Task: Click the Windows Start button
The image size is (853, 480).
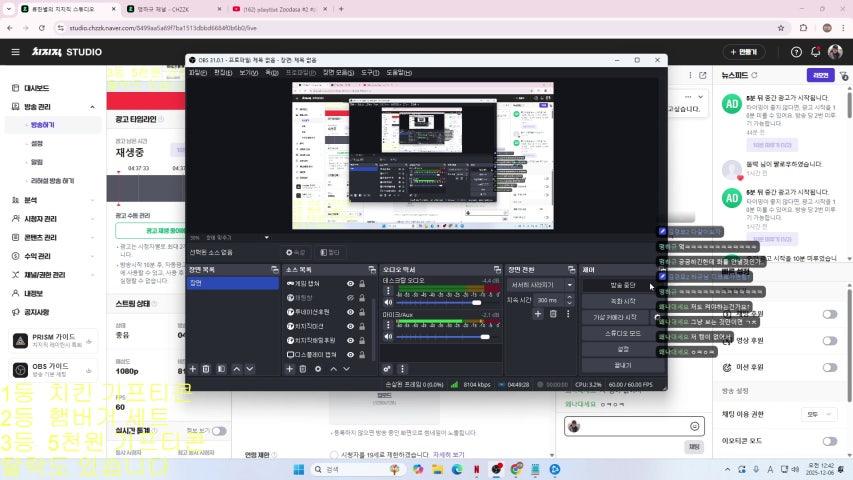Action: coord(297,468)
